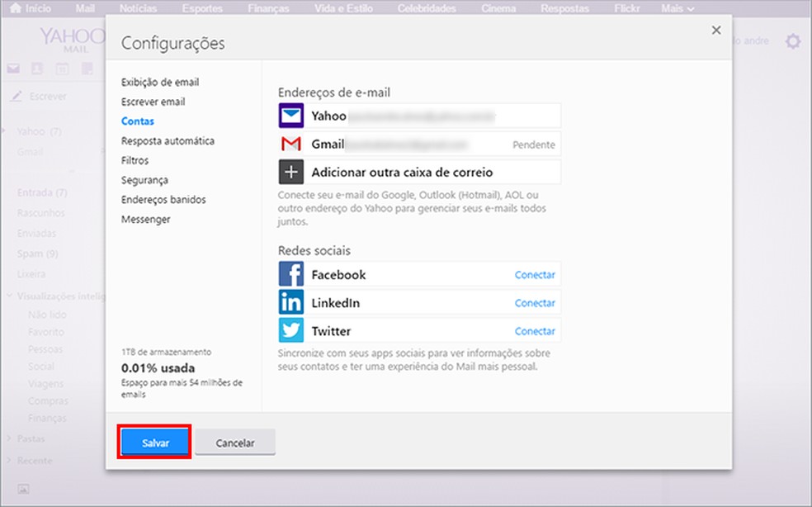812x507 pixels.
Task: Select Compras smart view in sidebar
Action: (x=48, y=400)
